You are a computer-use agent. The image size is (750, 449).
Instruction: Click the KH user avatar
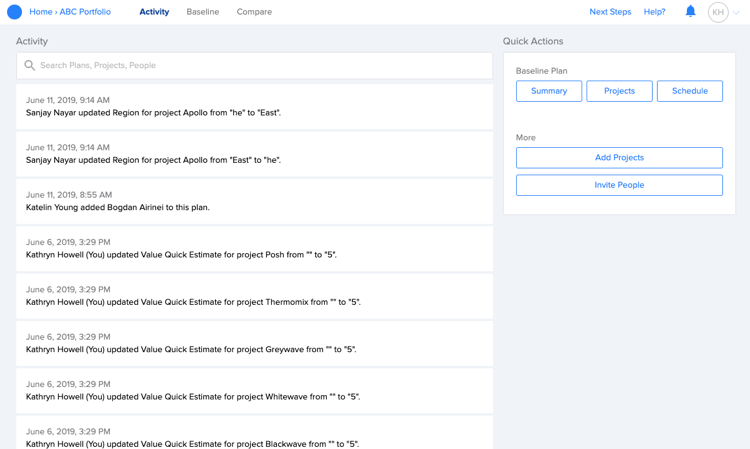tap(718, 12)
